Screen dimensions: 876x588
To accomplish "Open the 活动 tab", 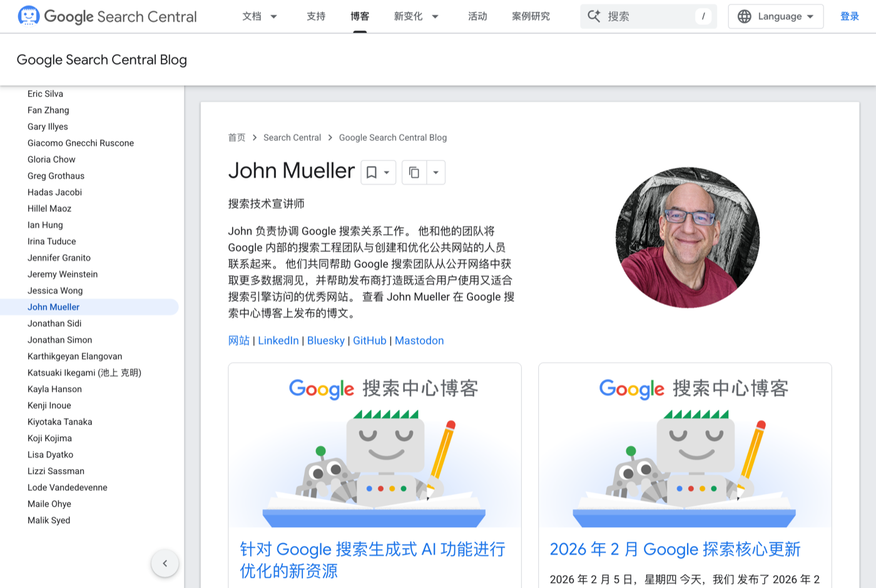I will (477, 16).
